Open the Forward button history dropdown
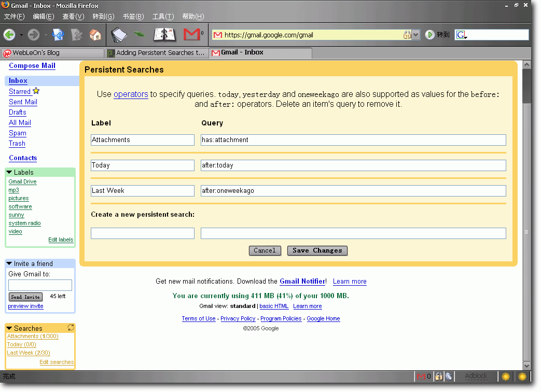 pos(45,35)
